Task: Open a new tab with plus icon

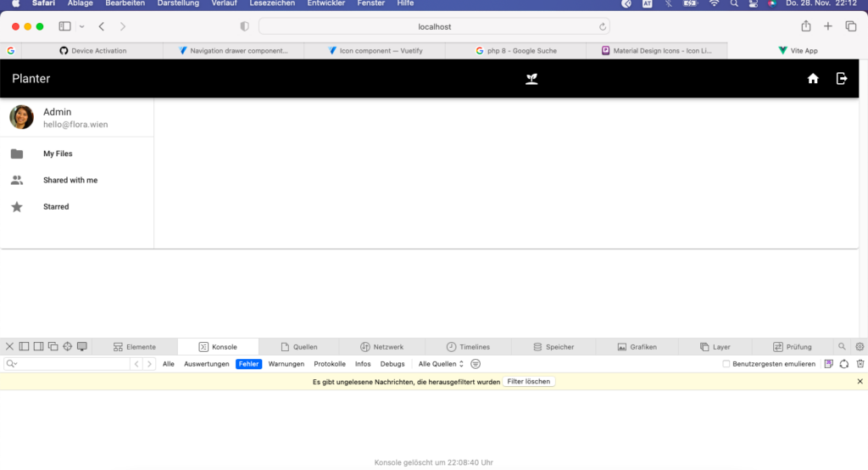Action: pos(827,26)
